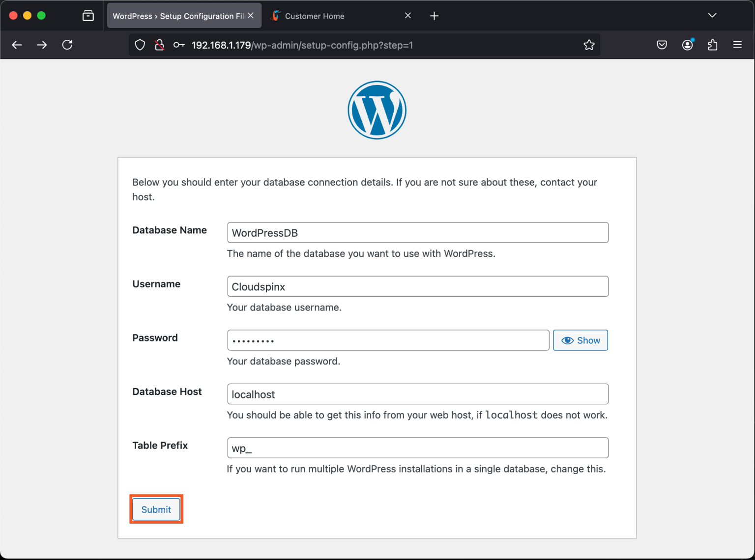
Task: Open the tab overview chevron
Action: 712,15
